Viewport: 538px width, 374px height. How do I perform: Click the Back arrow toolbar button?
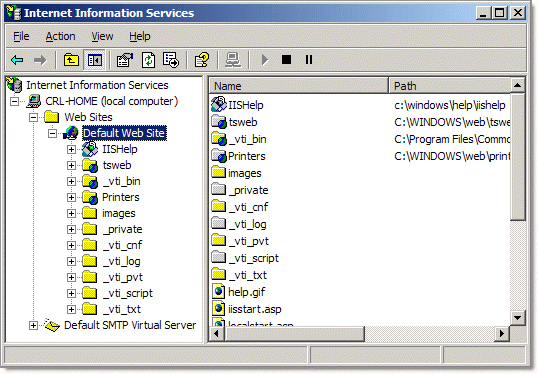tap(17, 60)
